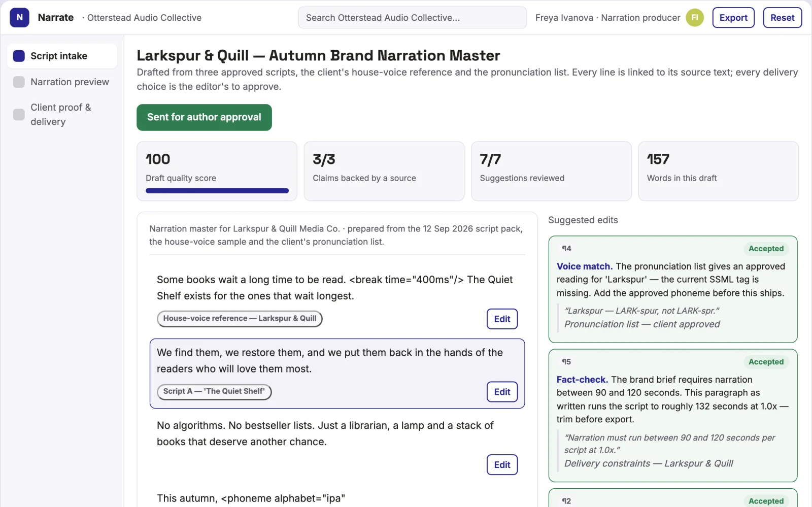
Task: Edit the 'Some books wait' paragraph
Action: 502,319
